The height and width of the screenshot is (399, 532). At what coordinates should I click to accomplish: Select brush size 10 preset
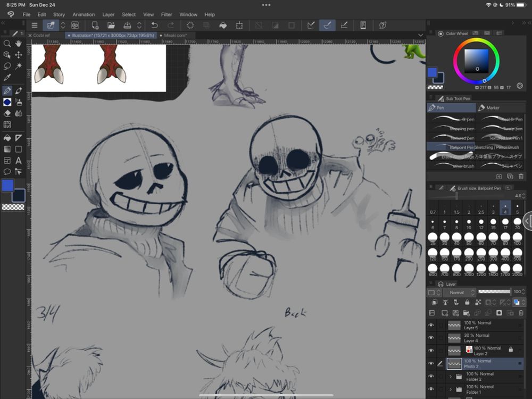[x=469, y=225]
